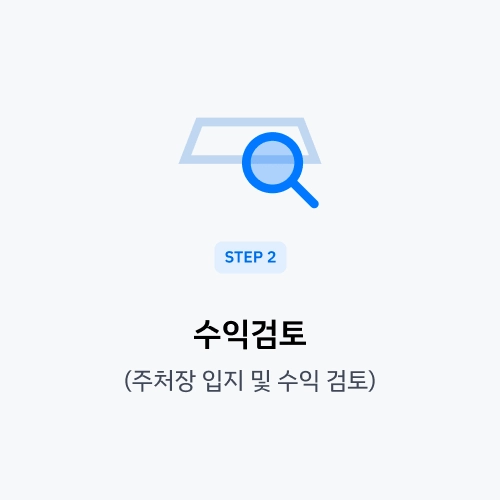Click the left slanted side of the trapezoid
500x500 pixels.
pos(191,141)
